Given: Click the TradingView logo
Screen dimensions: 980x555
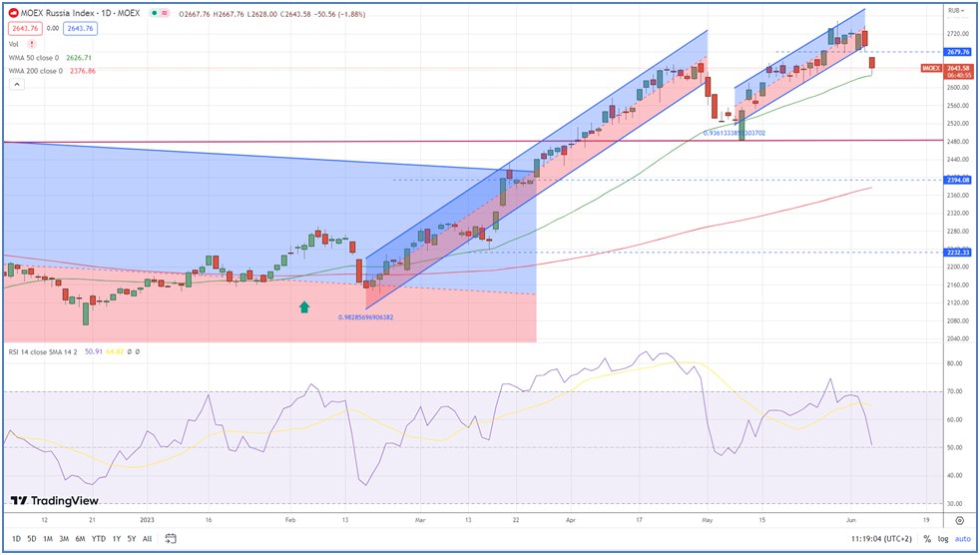Looking at the screenshot, I should click(55, 501).
